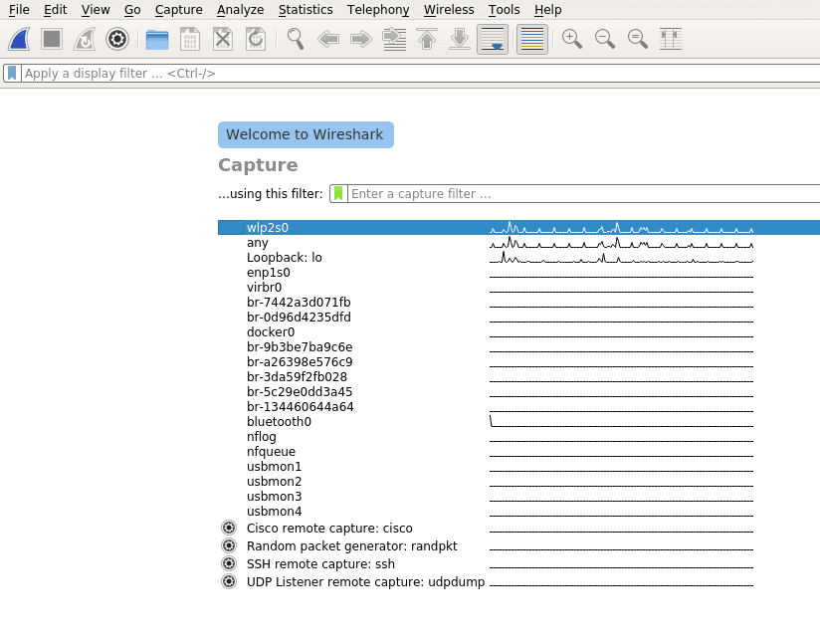This screenshot has height=644, width=820.
Task: Select the nfqueue interface
Action: click(x=518, y=452)
